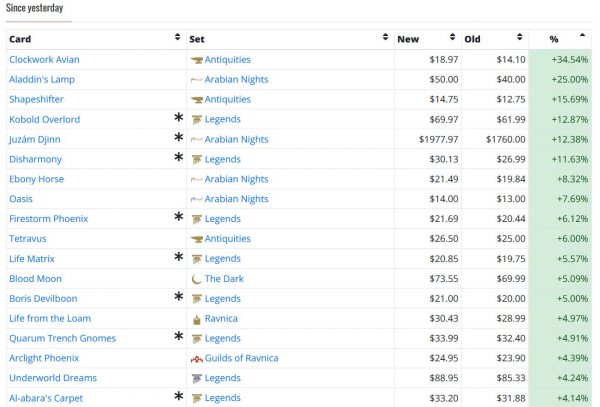This screenshot has height=407, width=600.
Task: Sort by Old price column header
Action: pos(520,38)
